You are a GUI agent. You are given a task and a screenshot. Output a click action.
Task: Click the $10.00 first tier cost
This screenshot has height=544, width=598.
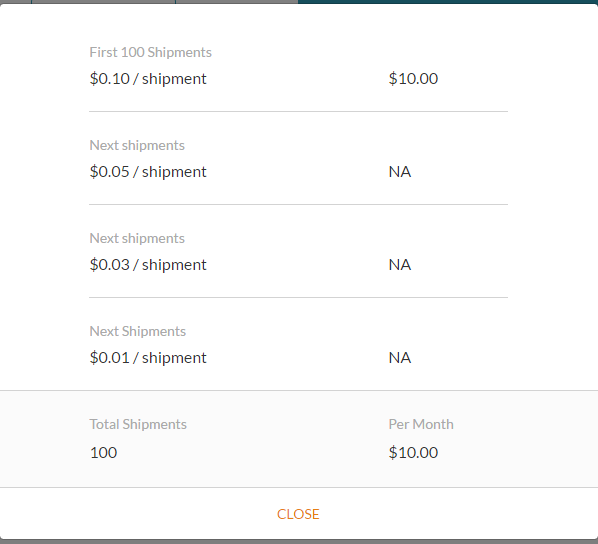click(413, 79)
